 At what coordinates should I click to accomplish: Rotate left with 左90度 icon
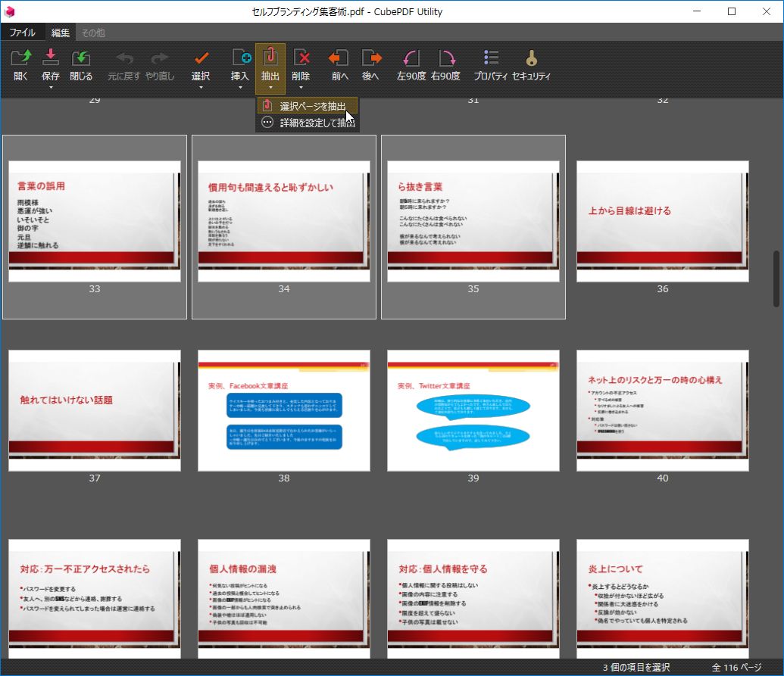click(411, 58)
